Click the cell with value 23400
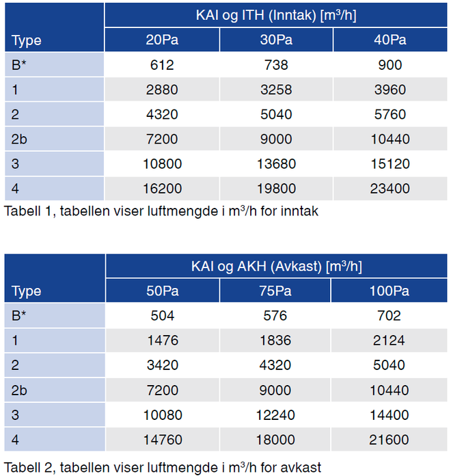 point(389,189)
